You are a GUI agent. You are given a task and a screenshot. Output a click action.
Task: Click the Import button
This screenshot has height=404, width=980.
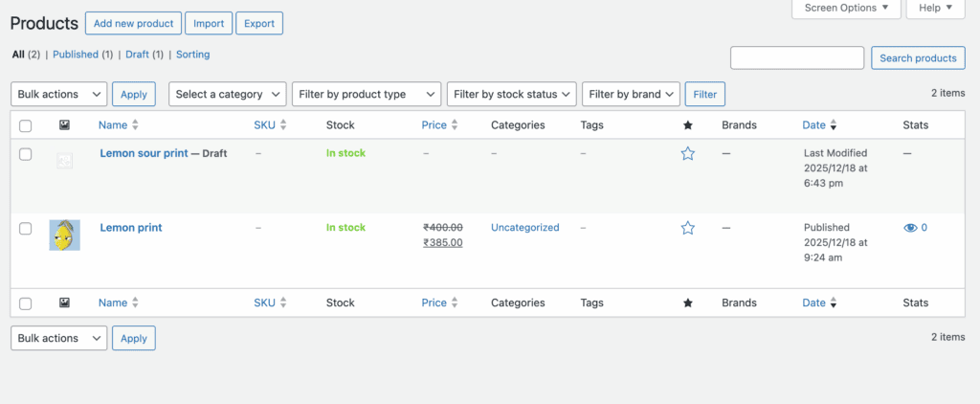pos(209,23)
